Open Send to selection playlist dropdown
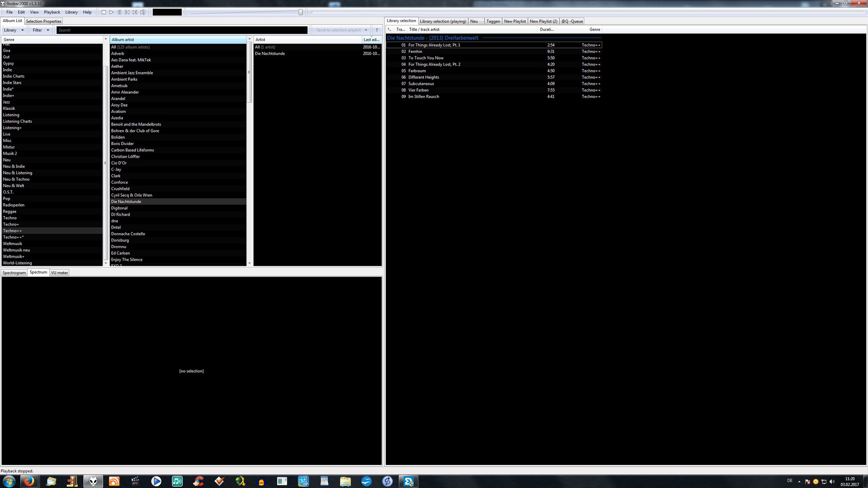868x488 pixels. point(341,30)
